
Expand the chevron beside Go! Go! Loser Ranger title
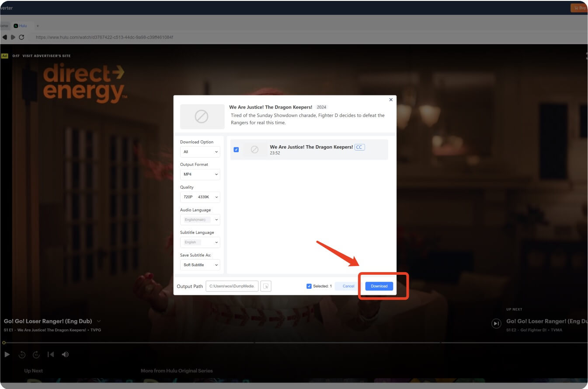(99, 321)
